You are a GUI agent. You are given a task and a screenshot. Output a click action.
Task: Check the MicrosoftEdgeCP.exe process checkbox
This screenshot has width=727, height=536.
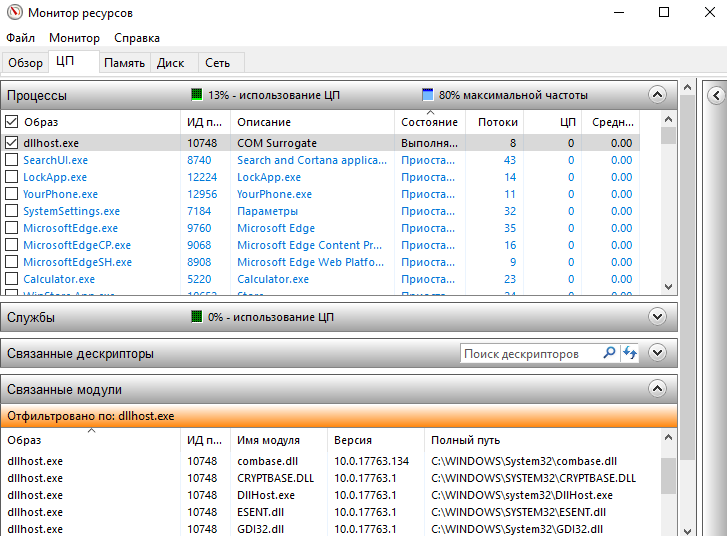click(12, 245)
